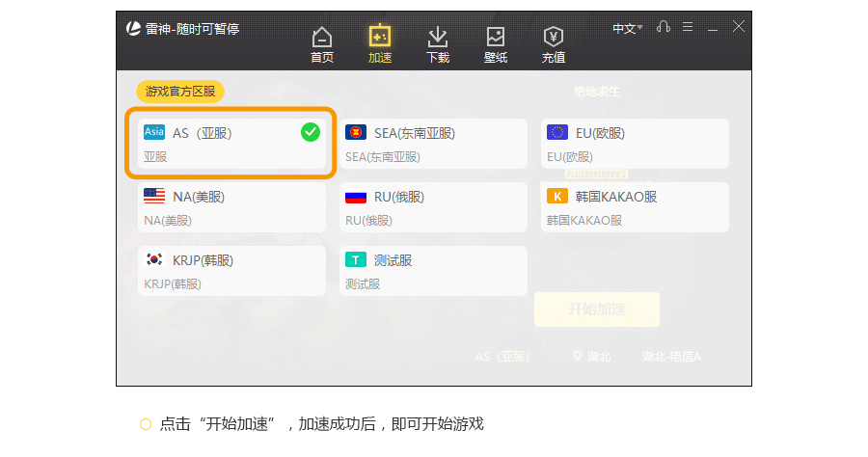Image resolution: width=868 pixels, height=457 pixels.
Task: Click the EU flag icon
Action: point(556,132)
